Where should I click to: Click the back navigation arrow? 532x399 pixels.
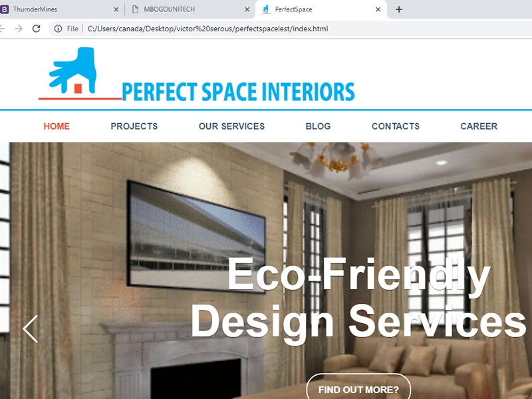coord(2,29)
